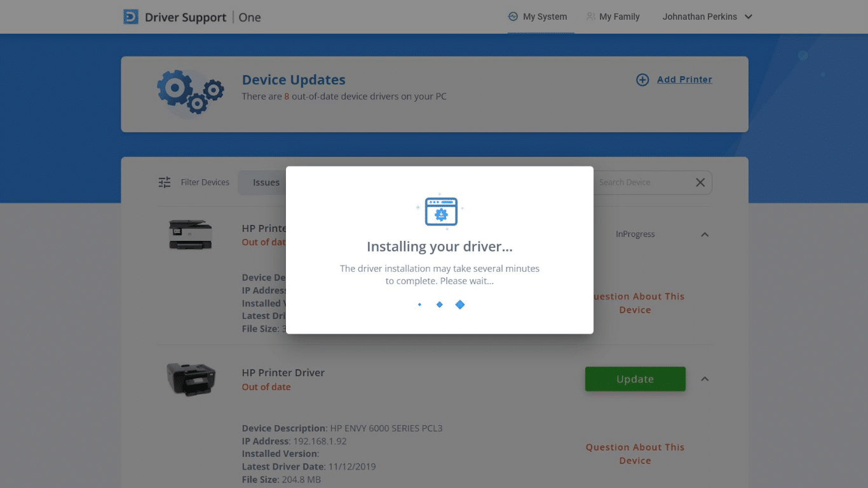Select the My Family people icon
Screen dimensions: 868x488
[x=590, y=17]
